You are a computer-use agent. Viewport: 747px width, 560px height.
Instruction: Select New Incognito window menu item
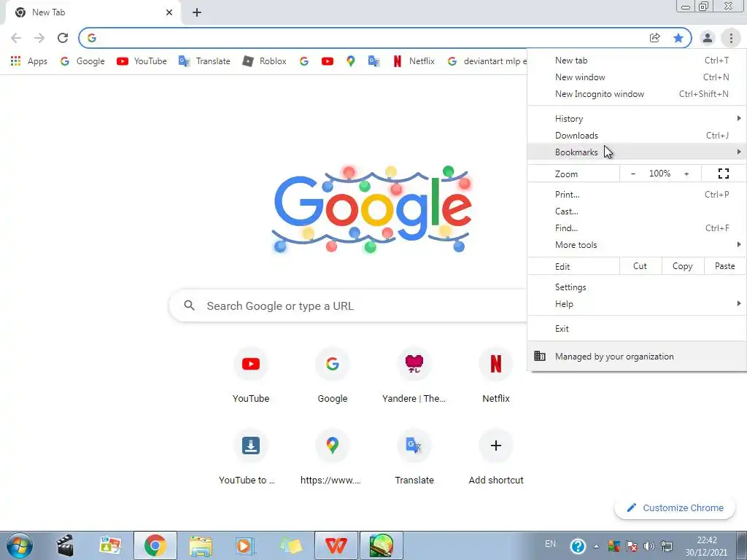pyautogui.click(x=637, y=94)
